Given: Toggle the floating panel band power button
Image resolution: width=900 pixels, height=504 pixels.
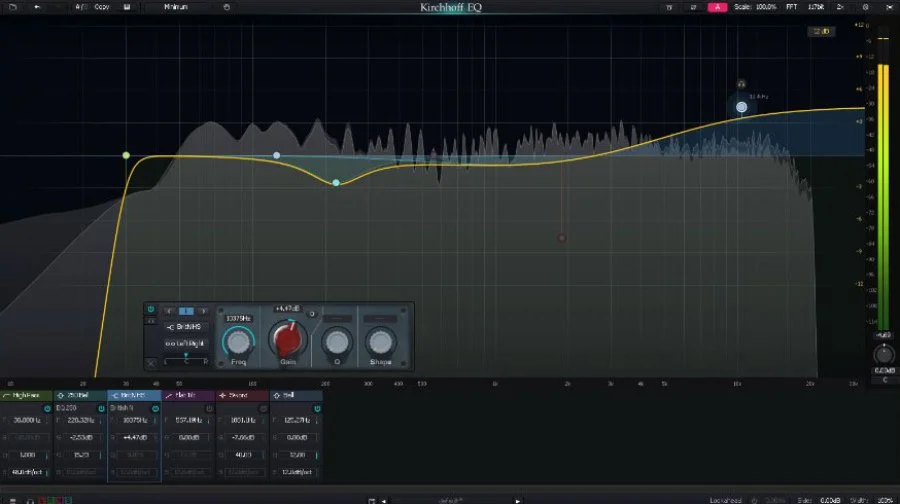Looking at the screenshot, I should pos(151,309).
